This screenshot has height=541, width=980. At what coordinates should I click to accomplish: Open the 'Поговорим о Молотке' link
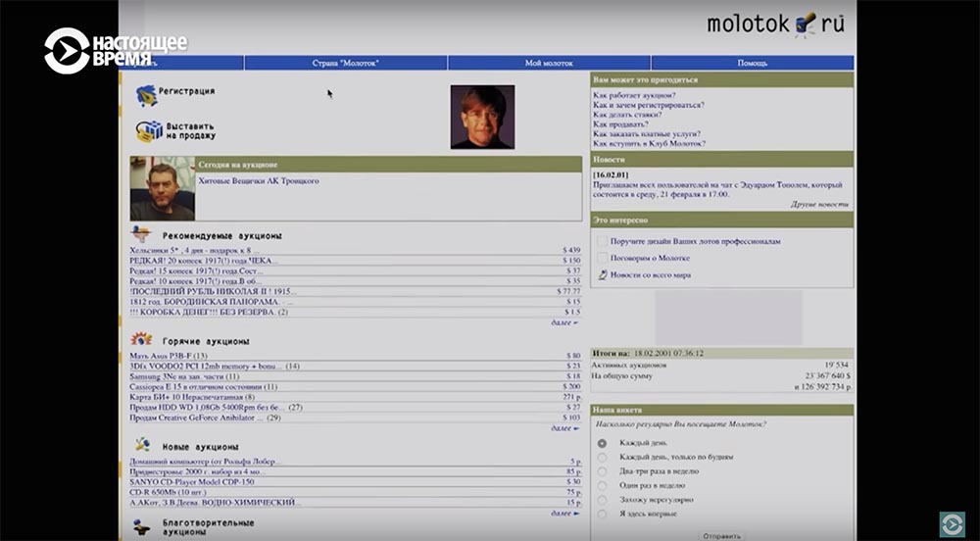(650, 258)
